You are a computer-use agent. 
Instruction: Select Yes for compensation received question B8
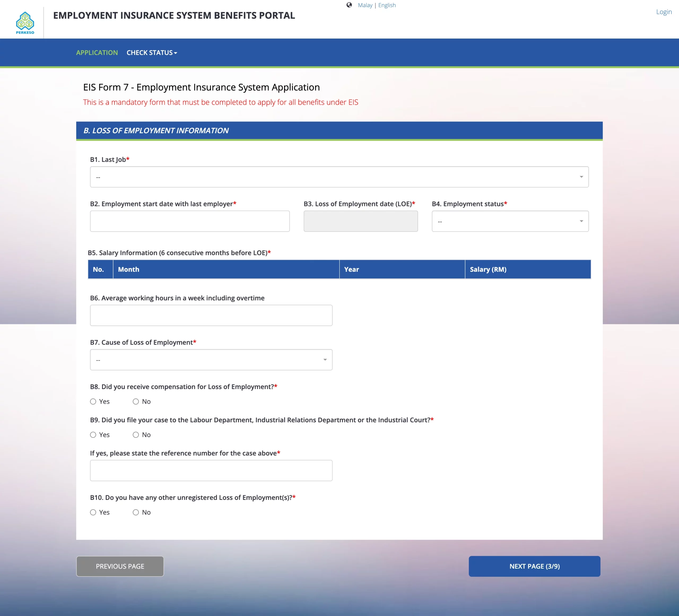coord(93,401)
